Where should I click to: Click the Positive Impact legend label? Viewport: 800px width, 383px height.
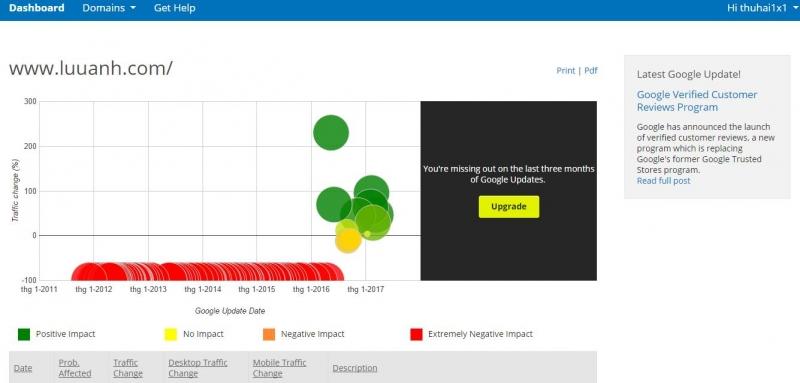pyautogui.click(x=65, y=334)
